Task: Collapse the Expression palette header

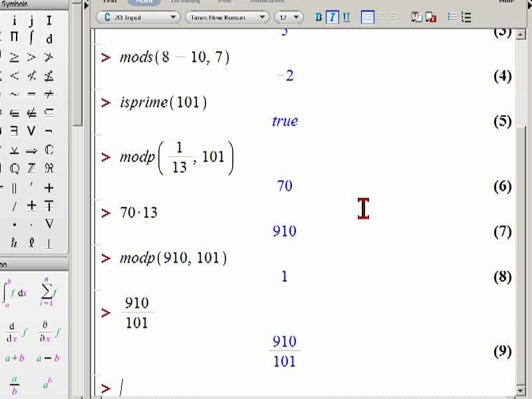Action: 34,265
